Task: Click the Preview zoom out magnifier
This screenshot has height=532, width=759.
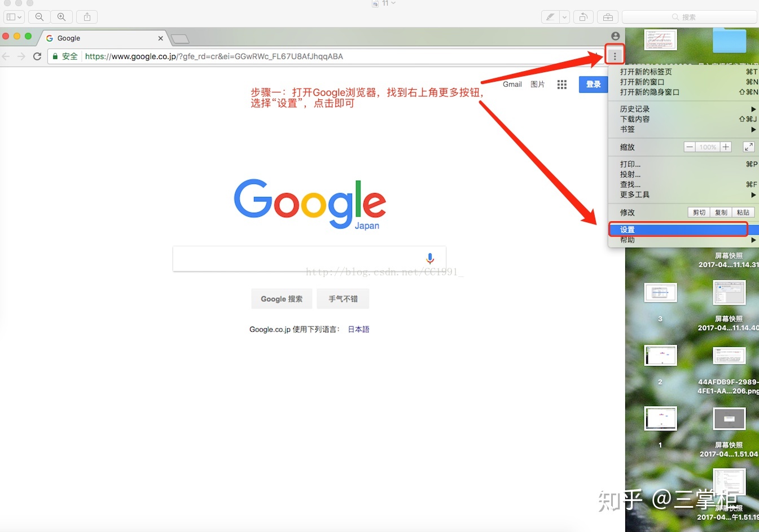Action: tap(40, 17)
